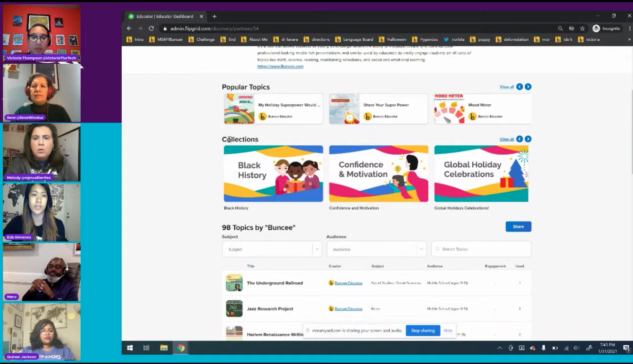This screenshot has height=364, width=633.
Task: Open the About Me bookmark
Action: click(254, 40)
